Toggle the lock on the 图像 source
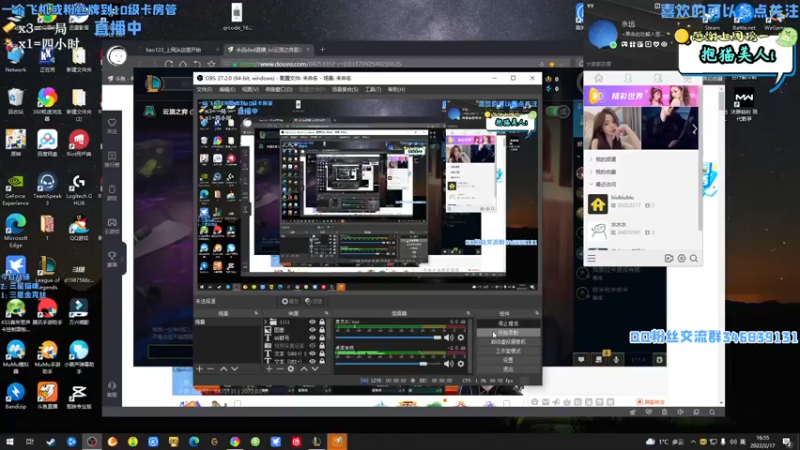Screen dimensions: 800x450 pos(322,330)
